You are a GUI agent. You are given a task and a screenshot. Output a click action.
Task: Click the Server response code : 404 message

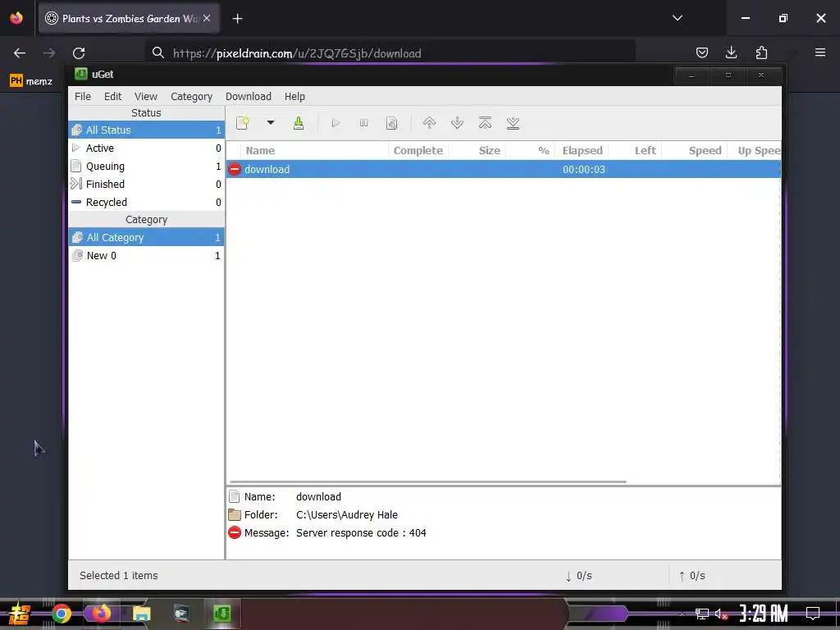[361, 533]
